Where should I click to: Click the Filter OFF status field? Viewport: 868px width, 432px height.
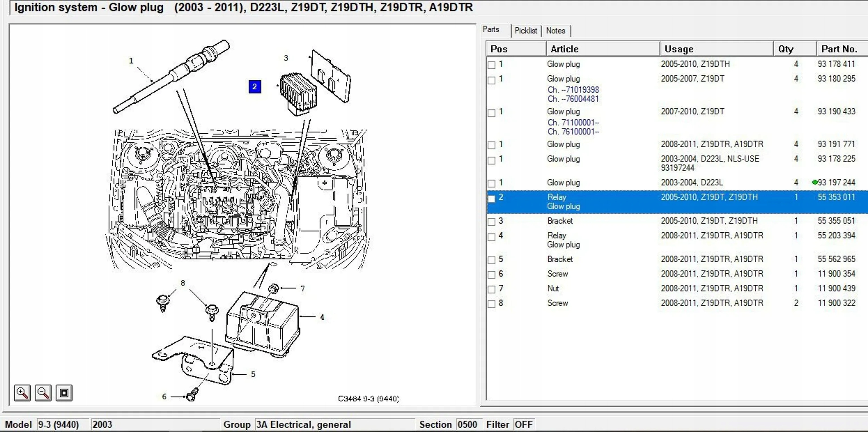point(524,424)
